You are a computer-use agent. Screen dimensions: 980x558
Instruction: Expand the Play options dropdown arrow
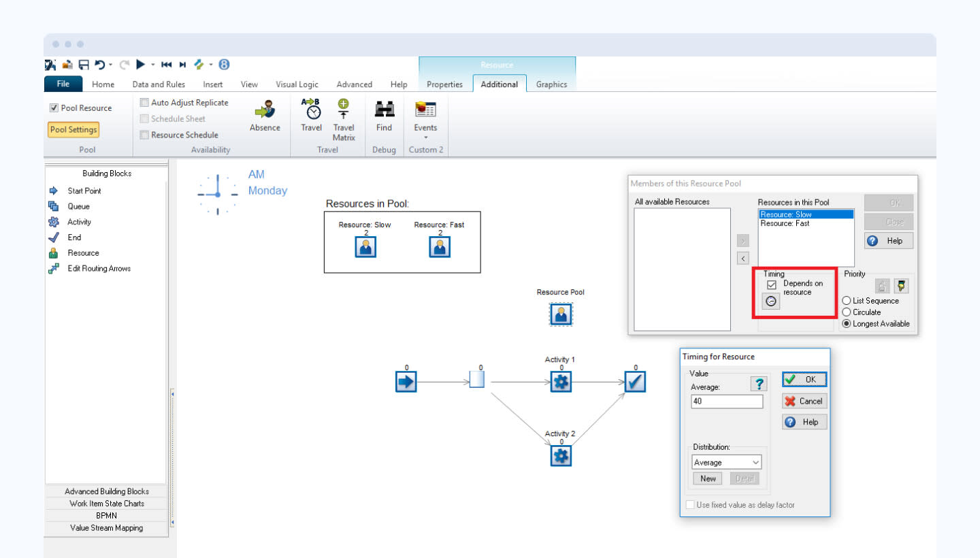pyautogui.click(x=153, y=65)
